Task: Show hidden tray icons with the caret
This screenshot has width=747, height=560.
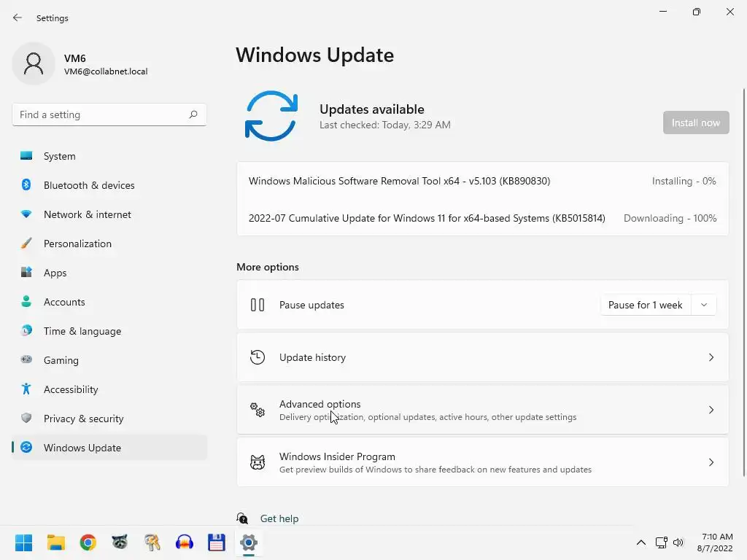Action: coord(641,542)
